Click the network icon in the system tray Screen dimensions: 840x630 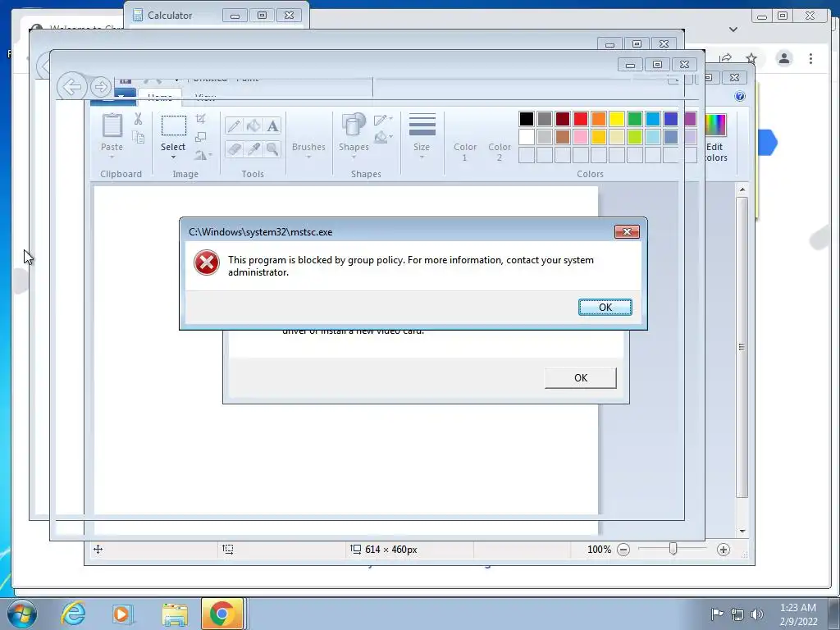tap(737, 614)
